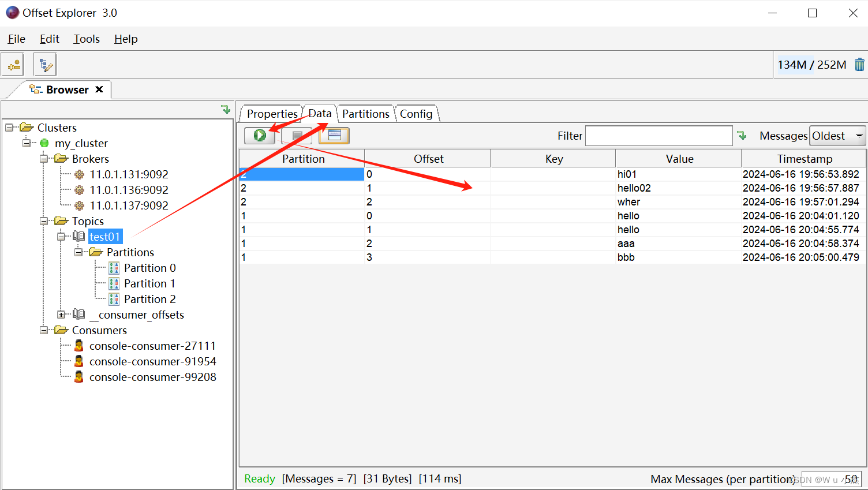
Task: Switch to the Partitions tab
Action: (366, 114)
